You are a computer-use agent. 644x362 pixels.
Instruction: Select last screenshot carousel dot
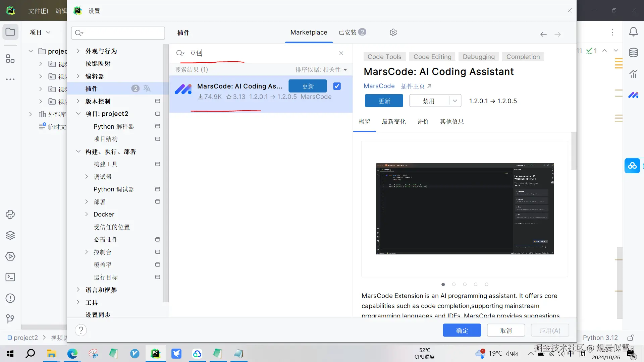(486, 284)
